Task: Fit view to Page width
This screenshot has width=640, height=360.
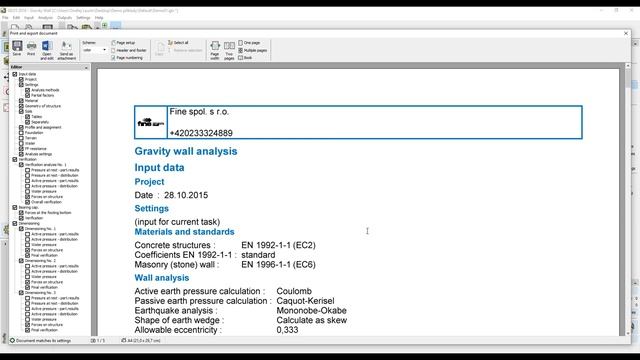Action: pos(215,50)
